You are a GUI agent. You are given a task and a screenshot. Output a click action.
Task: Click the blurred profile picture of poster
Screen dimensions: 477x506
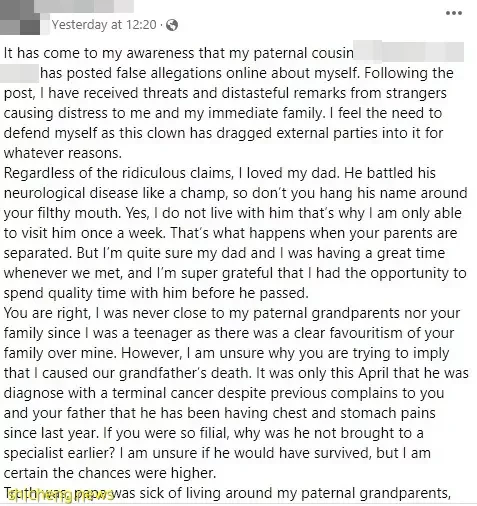click(x=20, y=17)
